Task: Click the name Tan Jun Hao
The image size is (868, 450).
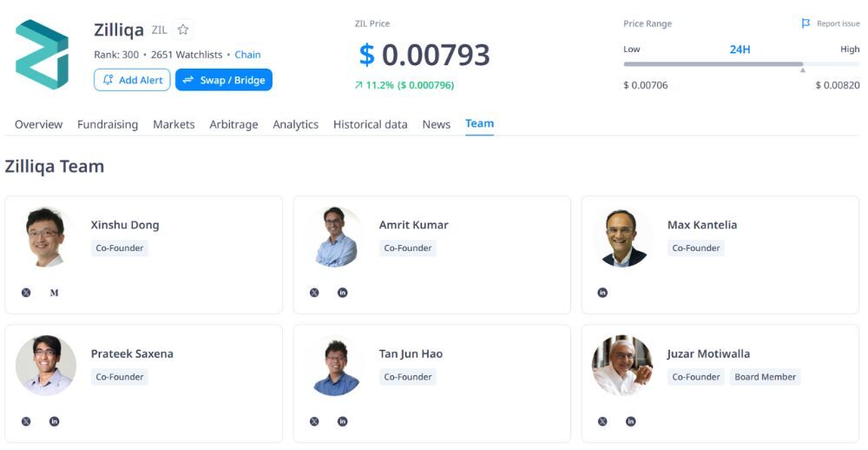Action: [x=411, y=354]
